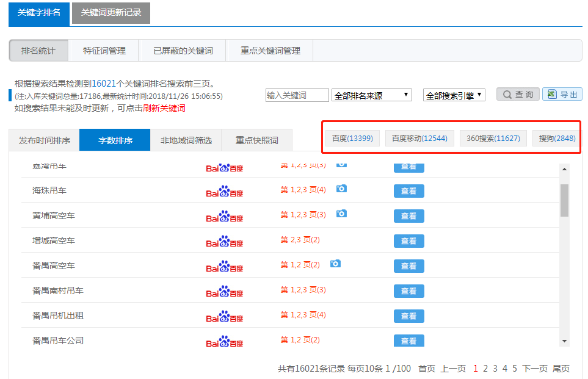Click the 查询 search button
This screenshot has height=379, width=588.
(518, 95)
